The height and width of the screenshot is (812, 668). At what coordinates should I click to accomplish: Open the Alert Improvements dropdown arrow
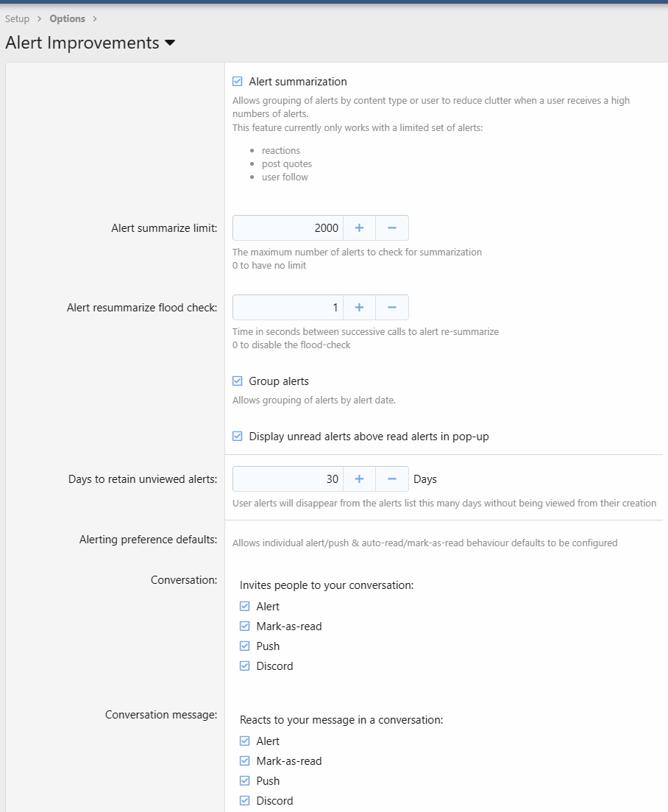pos(170,43)
